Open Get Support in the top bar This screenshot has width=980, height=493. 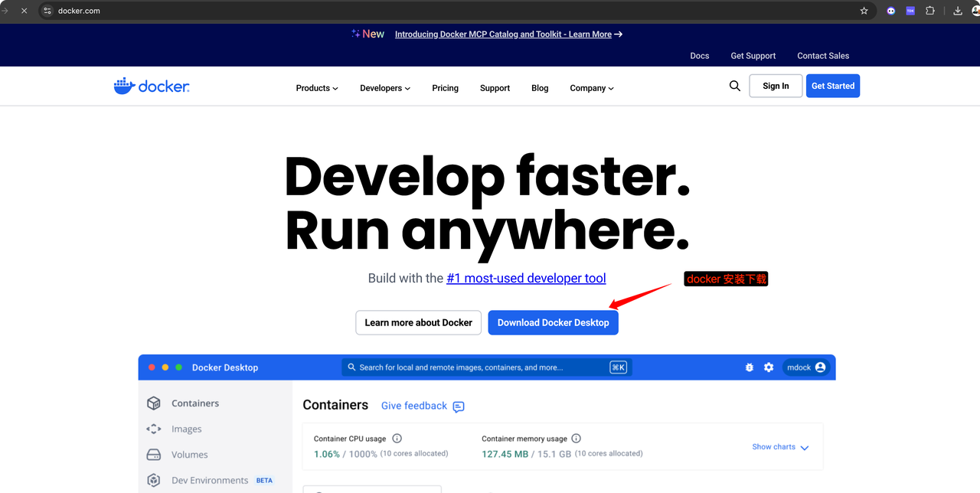(753, 56)
